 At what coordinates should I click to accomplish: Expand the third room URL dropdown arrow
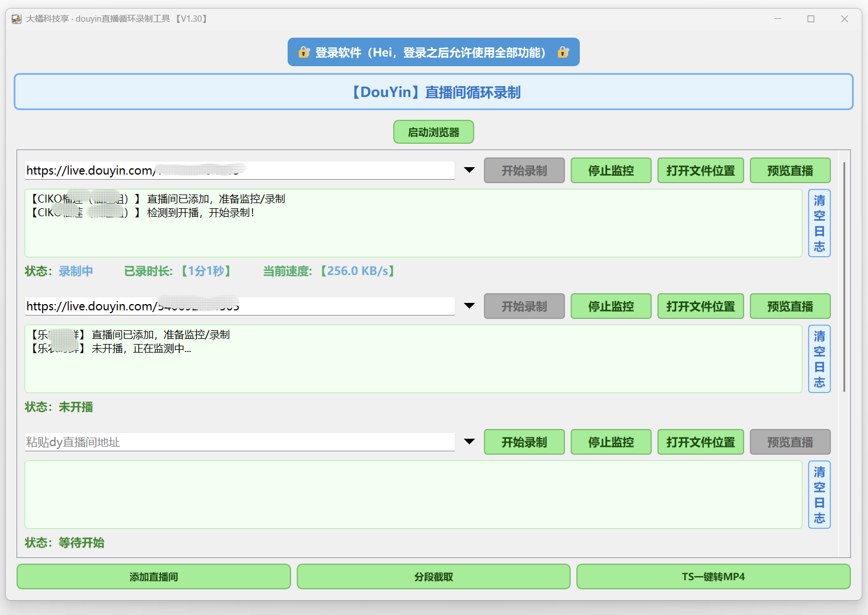[469, 442]
